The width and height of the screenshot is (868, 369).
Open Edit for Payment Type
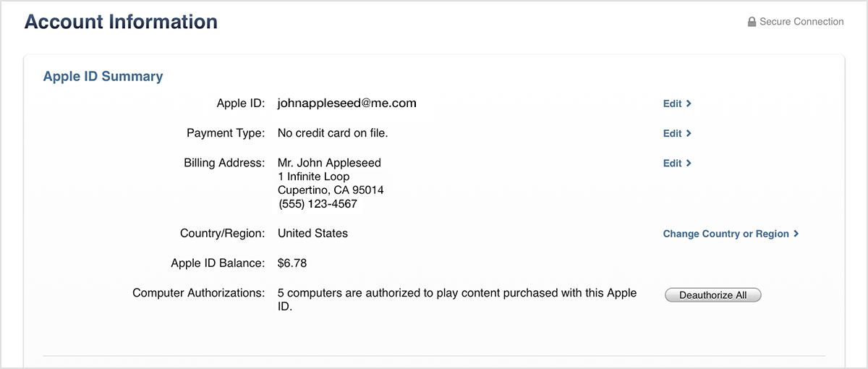(x=677, y=133)
